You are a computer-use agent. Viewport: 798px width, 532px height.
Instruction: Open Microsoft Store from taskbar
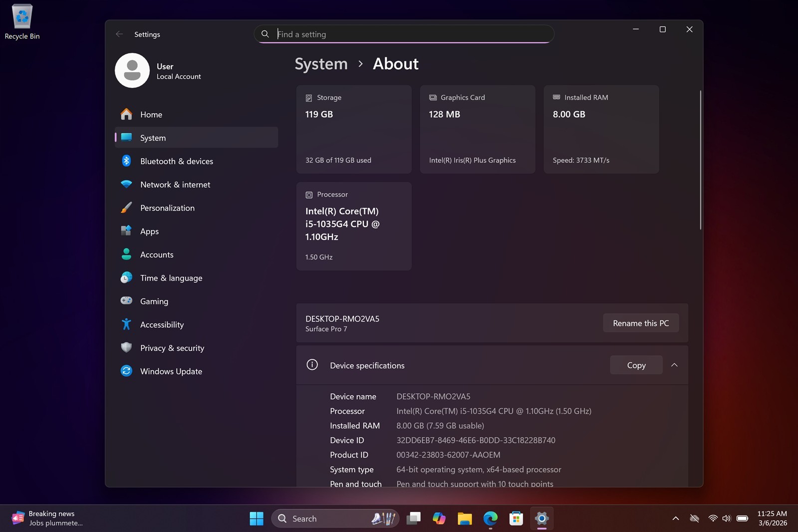tap(516, 519)
